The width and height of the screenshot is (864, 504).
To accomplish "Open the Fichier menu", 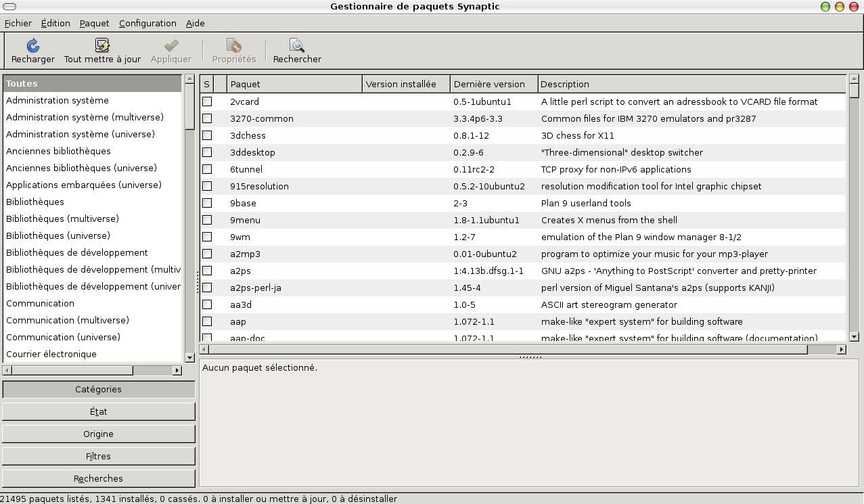I will click(x=18, y=23).
